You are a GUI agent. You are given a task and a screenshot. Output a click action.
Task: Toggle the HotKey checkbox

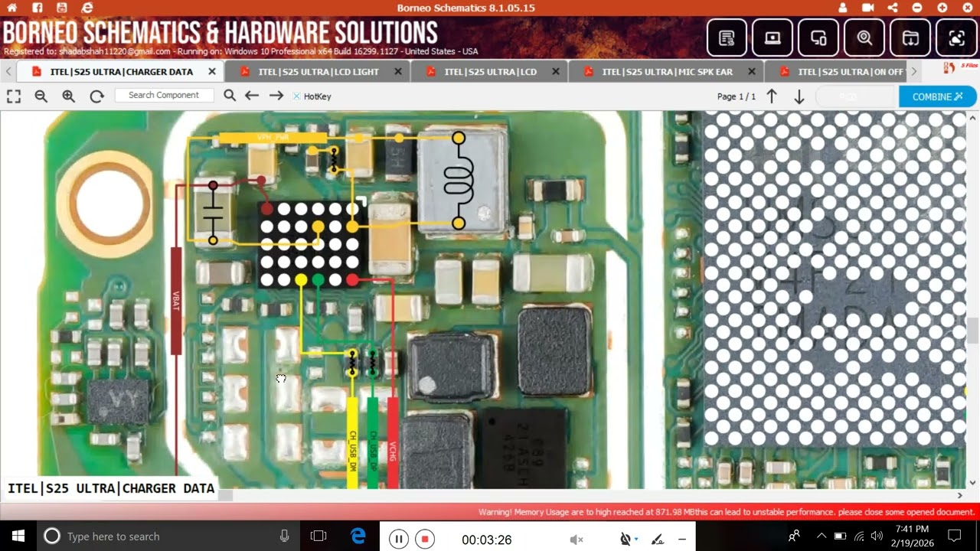coord(296,96)
